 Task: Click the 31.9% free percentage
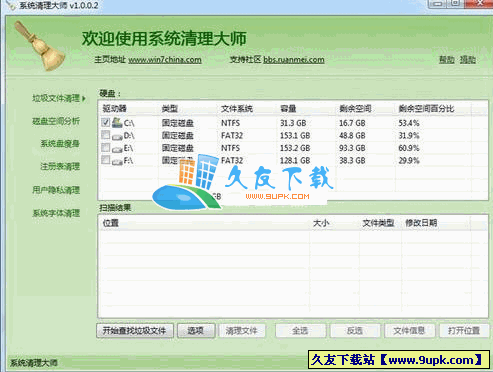tap(409, 136)
